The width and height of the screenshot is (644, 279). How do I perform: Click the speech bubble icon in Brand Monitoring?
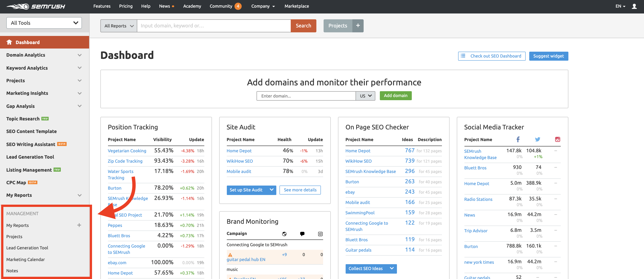tap(302, 234)
